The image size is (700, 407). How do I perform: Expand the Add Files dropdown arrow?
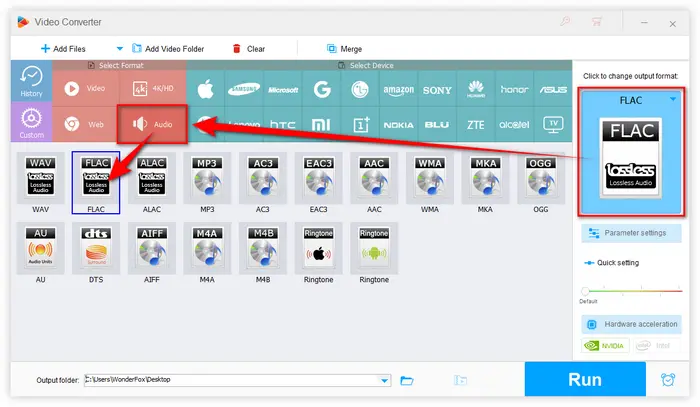[x=120, y=49]
